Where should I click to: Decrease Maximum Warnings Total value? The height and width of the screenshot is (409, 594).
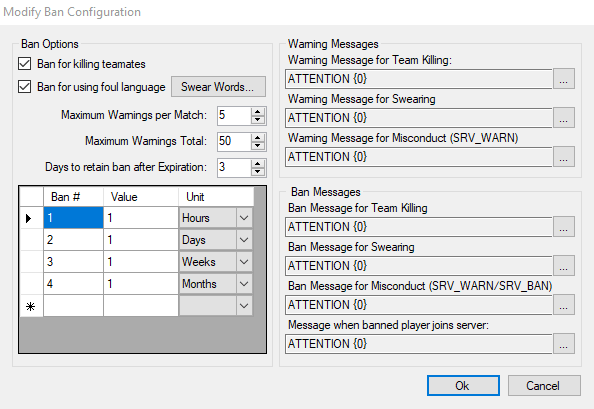[x=258, y=146]
